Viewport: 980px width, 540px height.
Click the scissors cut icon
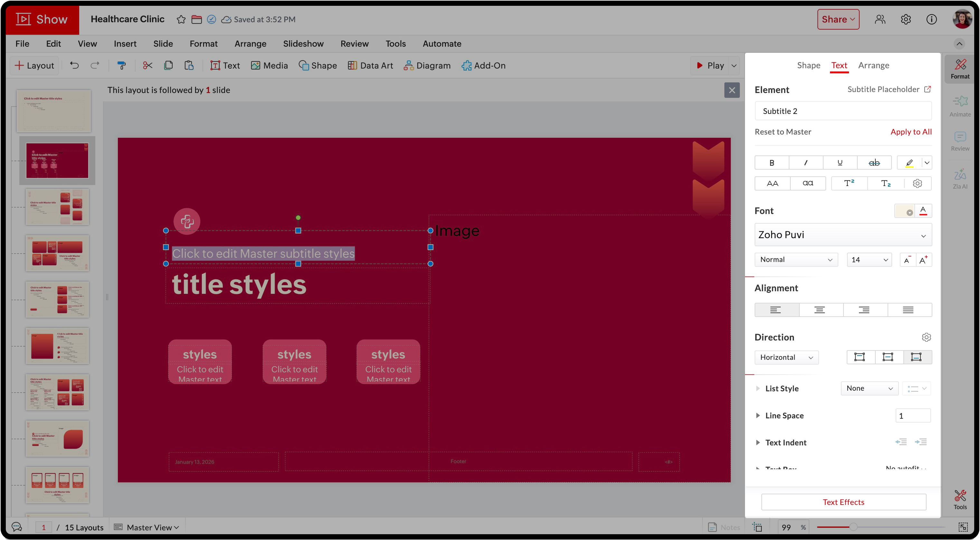click(x=147, y=65)
